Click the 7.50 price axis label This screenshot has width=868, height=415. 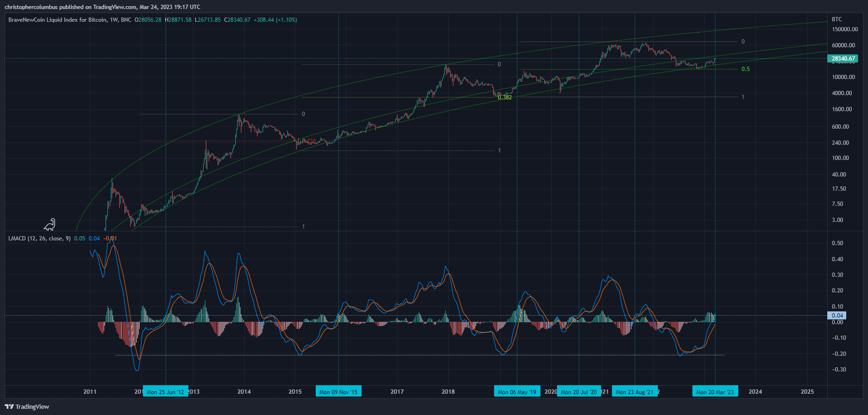pyautogui.click(x=838, y=204)
